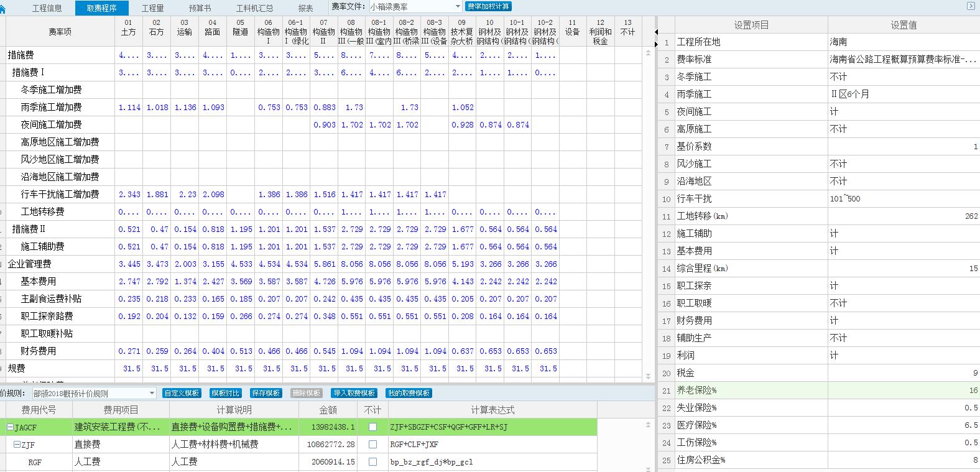Click the scroll-down arrow of the fee list
Screen dimensions: 980x472
[648, 466]
